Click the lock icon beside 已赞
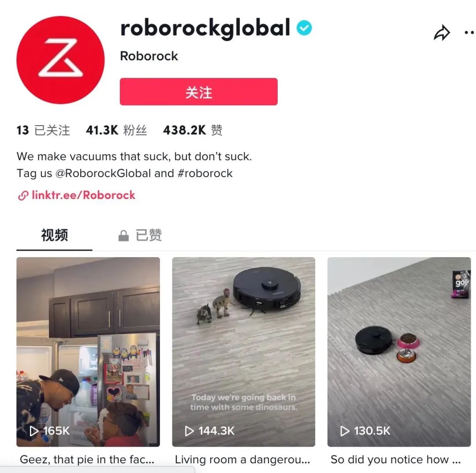Screen dimensions: 476x473 tap(123, 236)
